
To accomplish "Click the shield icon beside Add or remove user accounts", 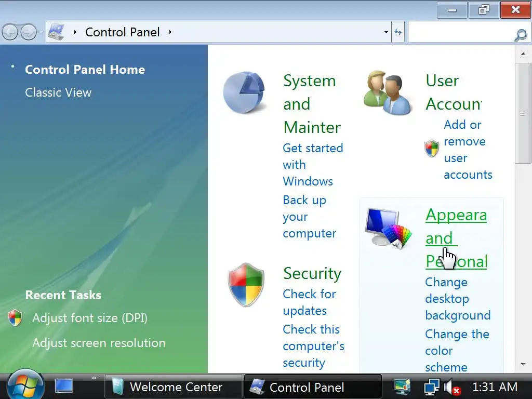I will point(432,148).
